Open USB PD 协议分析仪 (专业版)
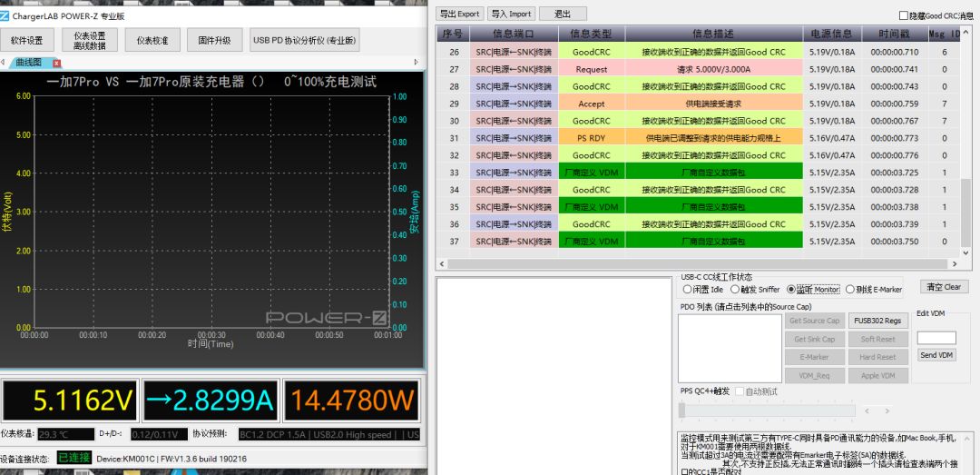The width and height of the screenshot is (980, 475). (x=304, y=40)
